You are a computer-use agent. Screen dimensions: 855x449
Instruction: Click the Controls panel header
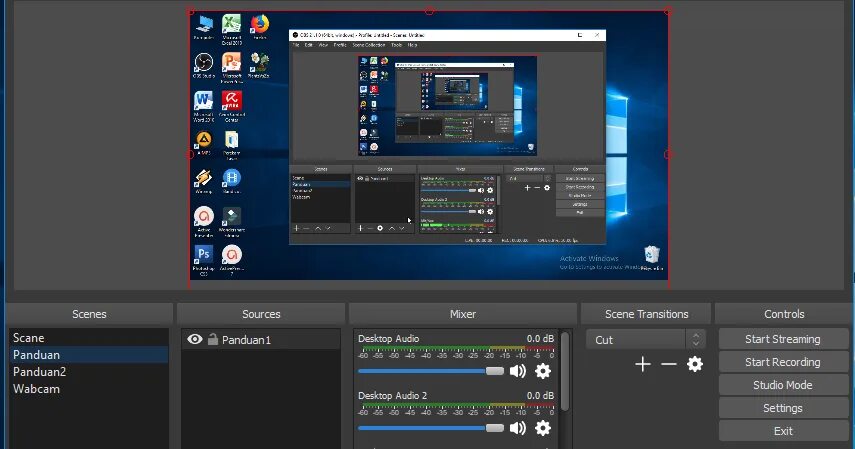point(784,314)
